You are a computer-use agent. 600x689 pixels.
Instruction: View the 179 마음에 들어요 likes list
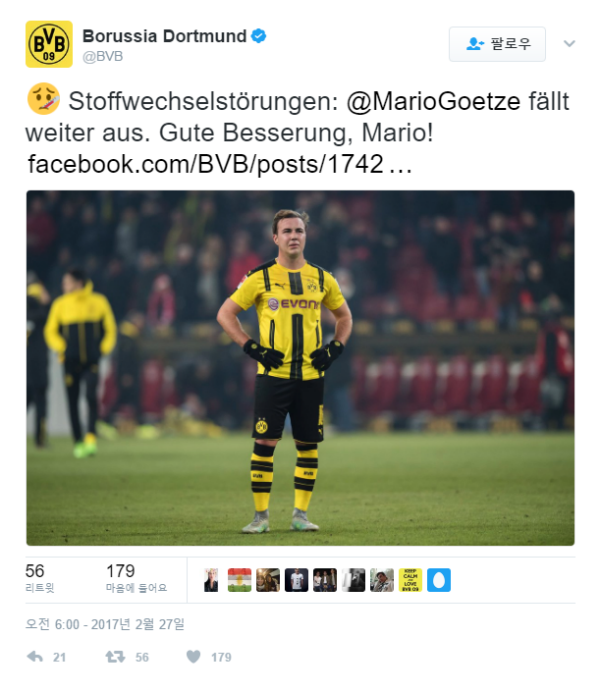click(137, 578)
